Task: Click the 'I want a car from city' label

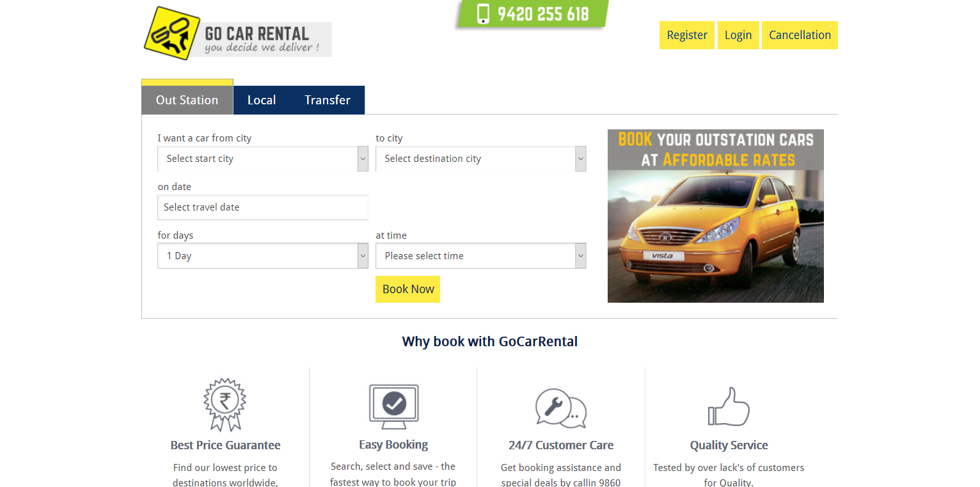Action: (x=205, y=138)
